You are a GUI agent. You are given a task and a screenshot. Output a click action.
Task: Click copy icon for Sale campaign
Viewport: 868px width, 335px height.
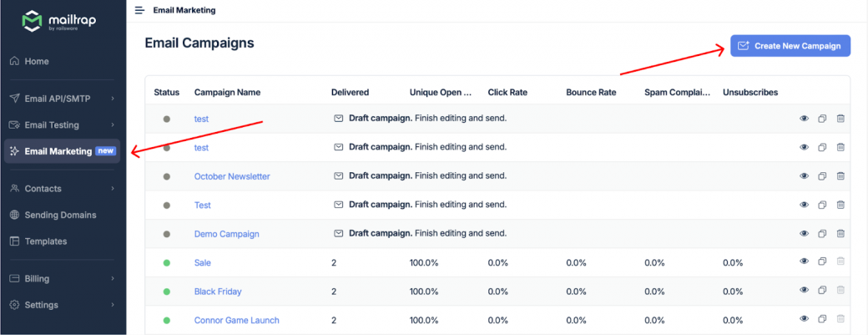click(x=822, y=262)
